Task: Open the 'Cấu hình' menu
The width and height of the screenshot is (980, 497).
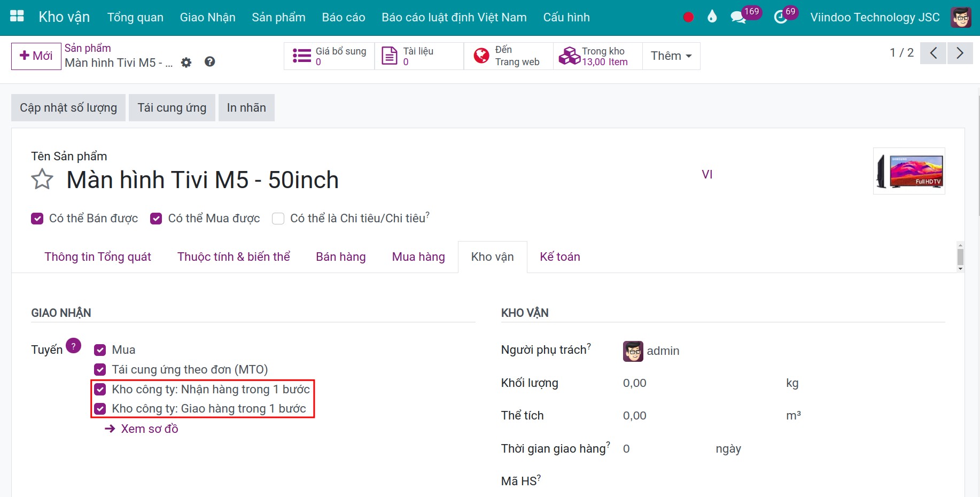Action: [566, 17]
